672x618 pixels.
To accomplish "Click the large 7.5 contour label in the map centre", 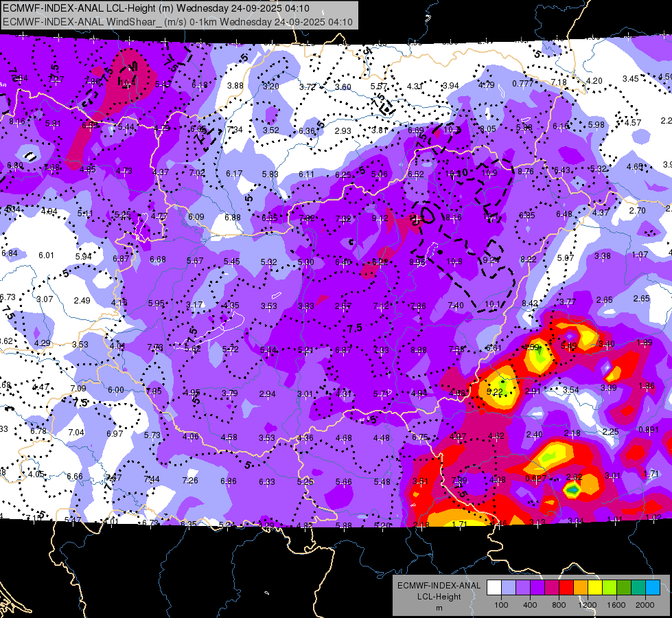I will click(x=355, y=328).
